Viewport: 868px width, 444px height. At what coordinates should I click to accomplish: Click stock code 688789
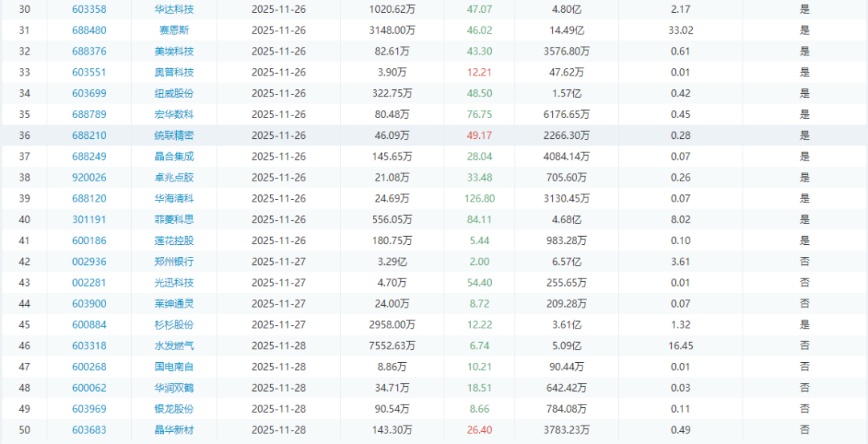(88, 114)
